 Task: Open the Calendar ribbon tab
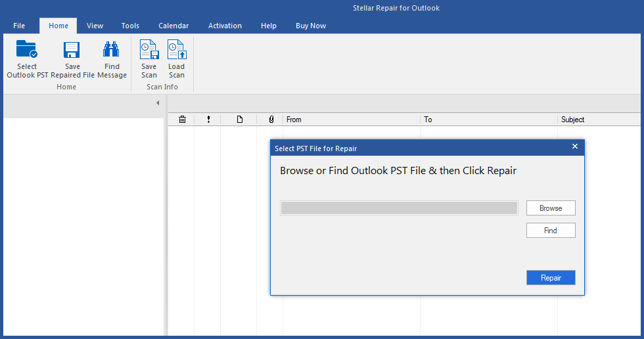click(173, 26)
